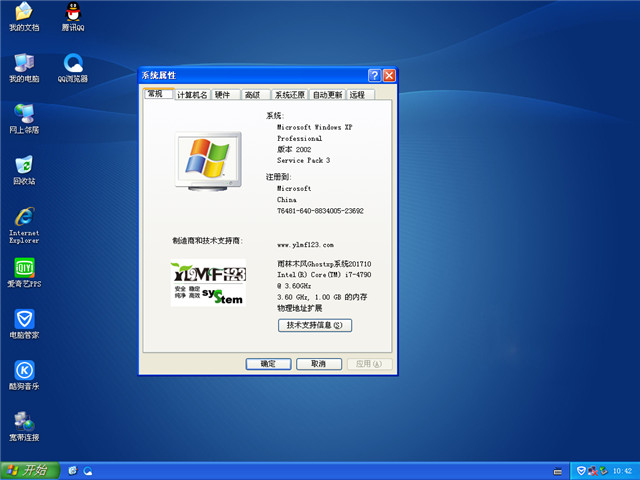This screenshot has width=640, height=480.
Task: Launch QQ browser from the quick launch bar
Action: tap(88, 471)
